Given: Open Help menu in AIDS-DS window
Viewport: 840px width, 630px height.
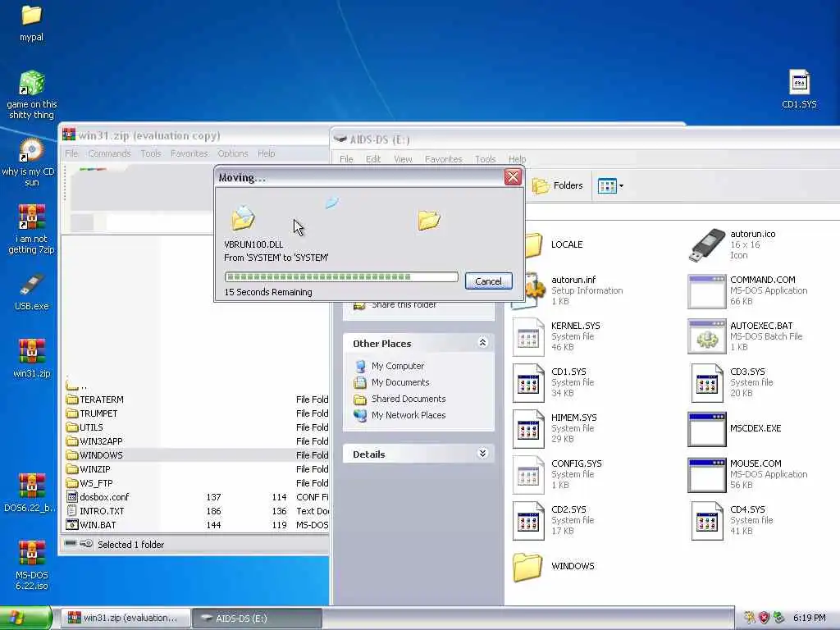Looking at the screenshot, I should coord(517,159).
